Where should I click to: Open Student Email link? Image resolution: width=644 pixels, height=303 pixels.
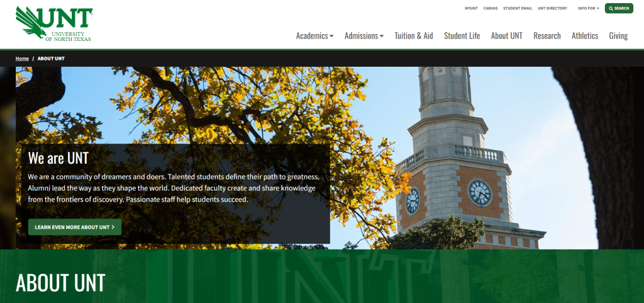click(518, 8)
